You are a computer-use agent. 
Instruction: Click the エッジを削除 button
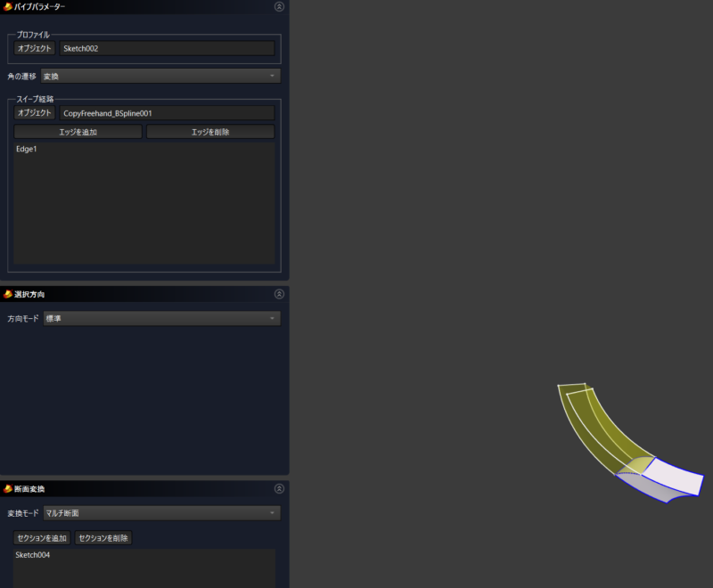point(210,132)
